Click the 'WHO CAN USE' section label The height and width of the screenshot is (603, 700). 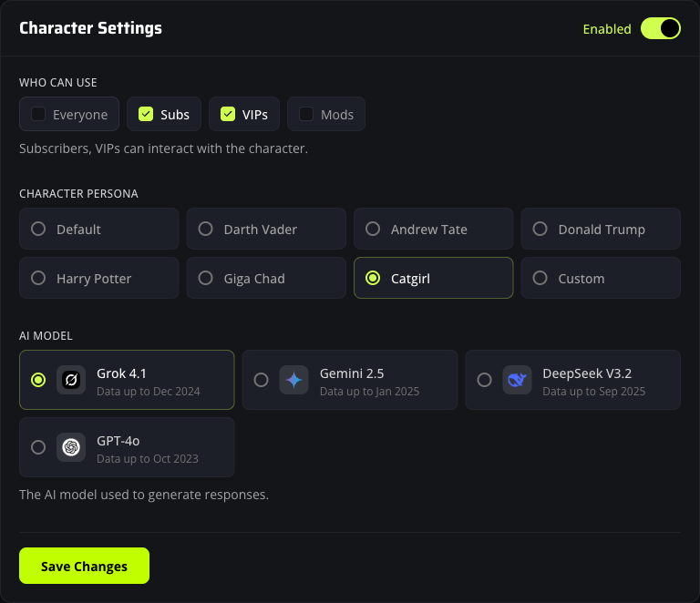pyautogui.click(x=58, y=83)
